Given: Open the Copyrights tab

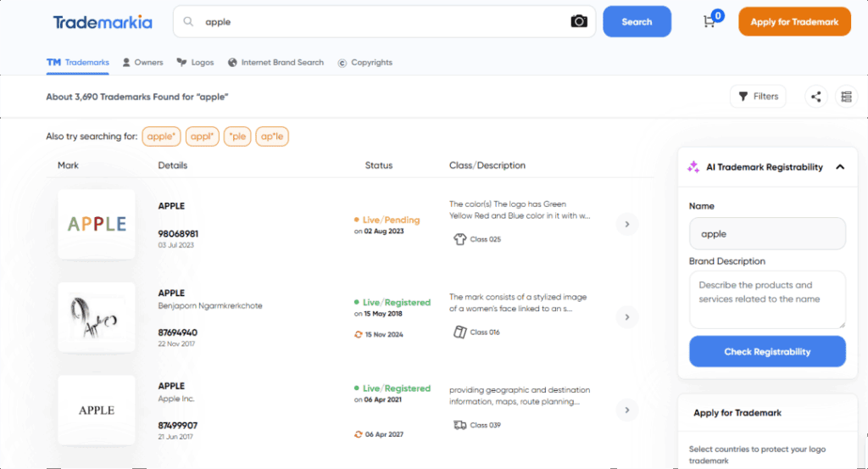Looking at the screenshot, I should (x=364, y=63).
